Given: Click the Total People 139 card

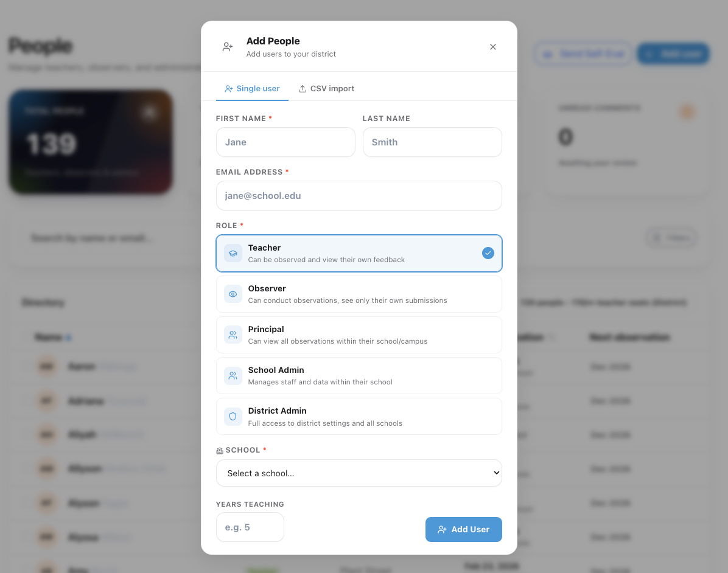Looking at the screenshot, I should [x=91, y=142].
